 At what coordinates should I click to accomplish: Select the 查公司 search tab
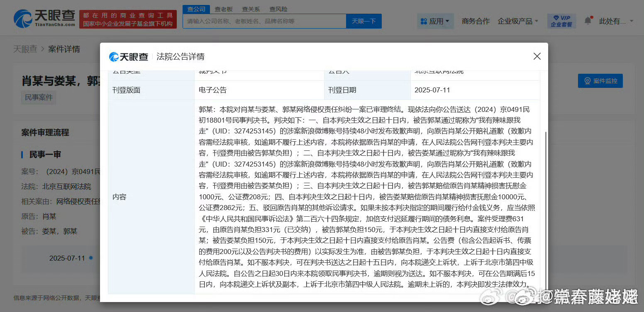[196, 9]
